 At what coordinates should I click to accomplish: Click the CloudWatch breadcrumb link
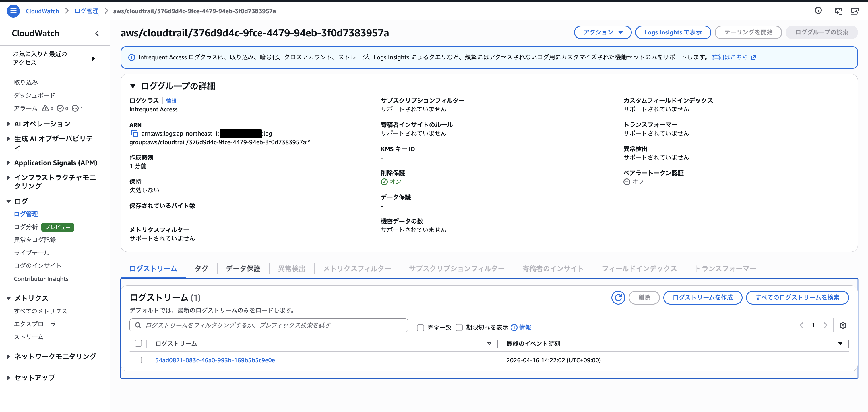(x=42, y=11)
